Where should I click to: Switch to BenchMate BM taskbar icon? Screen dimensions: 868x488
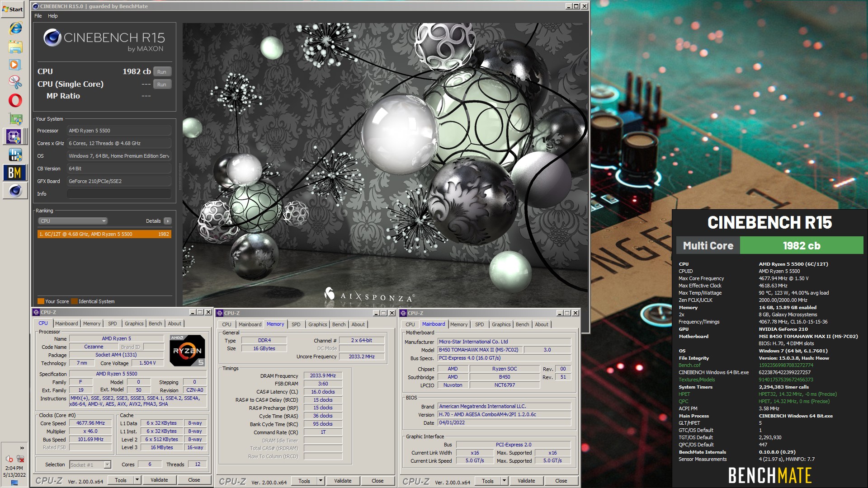click(x=14, y=173)
